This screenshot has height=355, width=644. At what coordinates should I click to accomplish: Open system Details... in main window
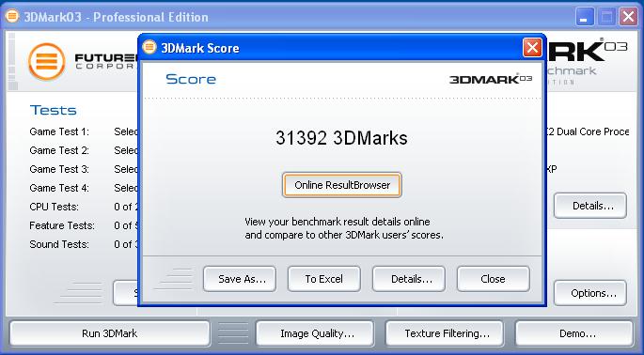[x=590, y=206]
